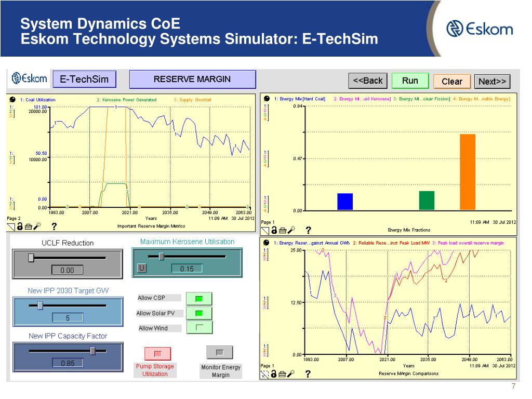The image size is (532, 399).
Task: Click the New IPP 2030 Target GW slider handle
Action: (x=41, y=305)
